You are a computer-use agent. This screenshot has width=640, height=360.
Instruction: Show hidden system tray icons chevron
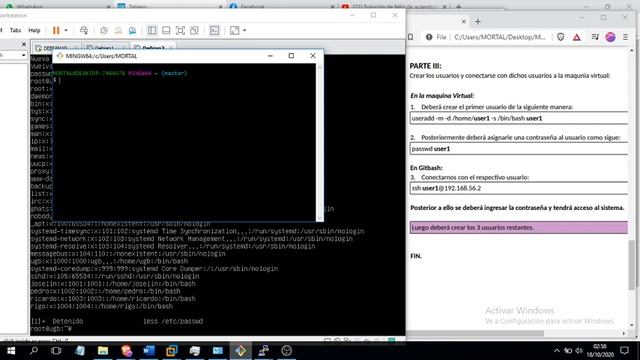point(557,351)
